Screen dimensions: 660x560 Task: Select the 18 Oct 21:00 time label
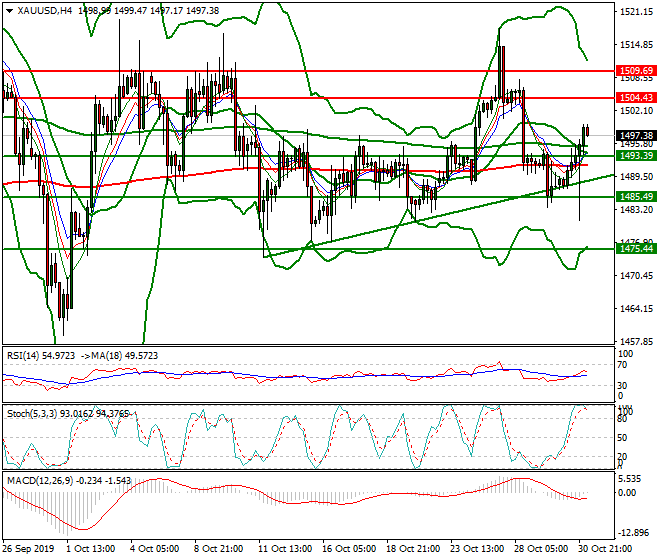point(413,549)
